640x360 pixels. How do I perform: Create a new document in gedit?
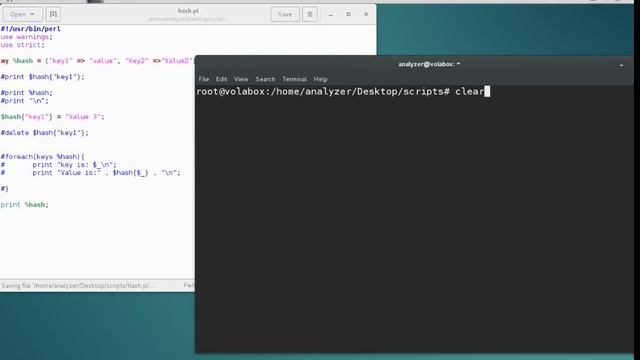pos(53,14)
